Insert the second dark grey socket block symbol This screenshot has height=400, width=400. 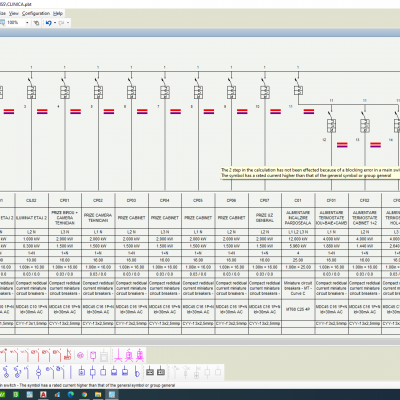coord(161,372)
